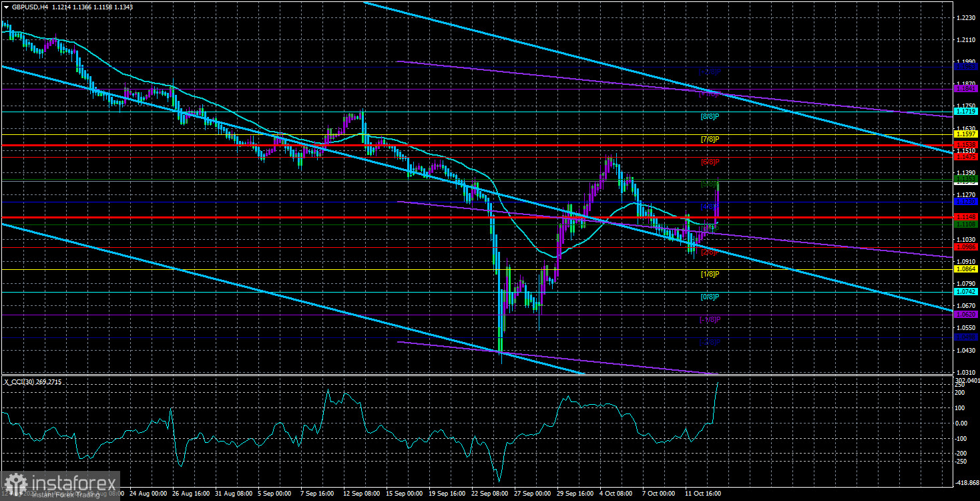Click the 1.0310 price scale value
The image size is (980, 501).
point(966,372)
